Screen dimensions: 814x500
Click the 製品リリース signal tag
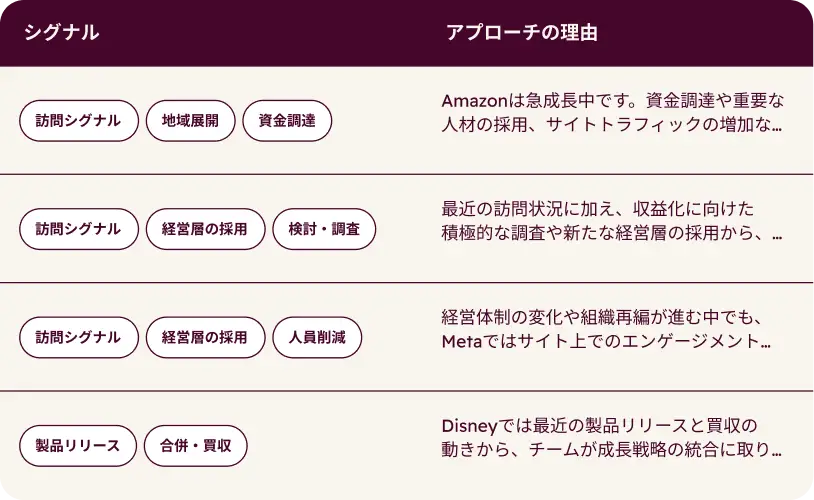coord(77,445)
